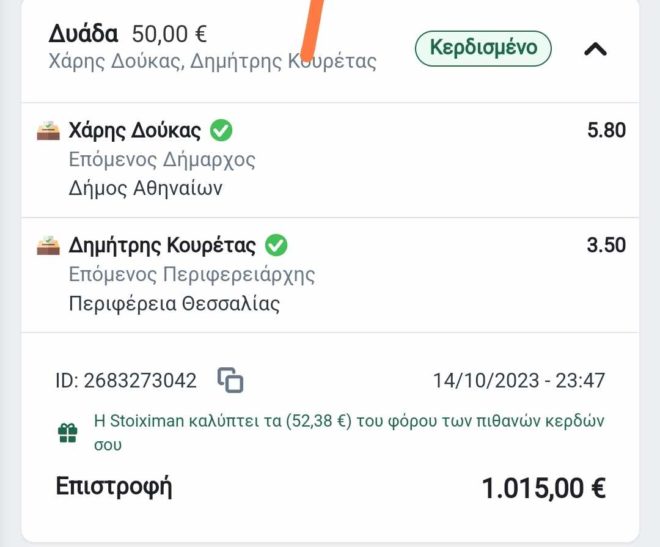Screen dimensions: 660x547
Task: Click the Επόμενος Δήμαρχος market label
Action: [x=162, y=159]
